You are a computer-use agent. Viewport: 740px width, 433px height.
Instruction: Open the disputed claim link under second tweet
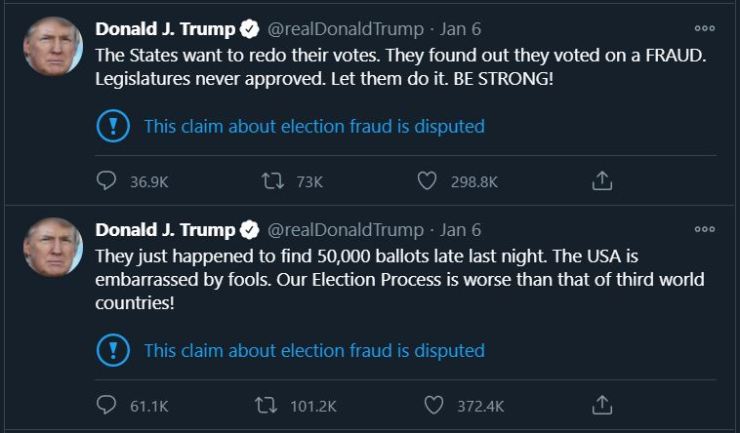point(314,350)
